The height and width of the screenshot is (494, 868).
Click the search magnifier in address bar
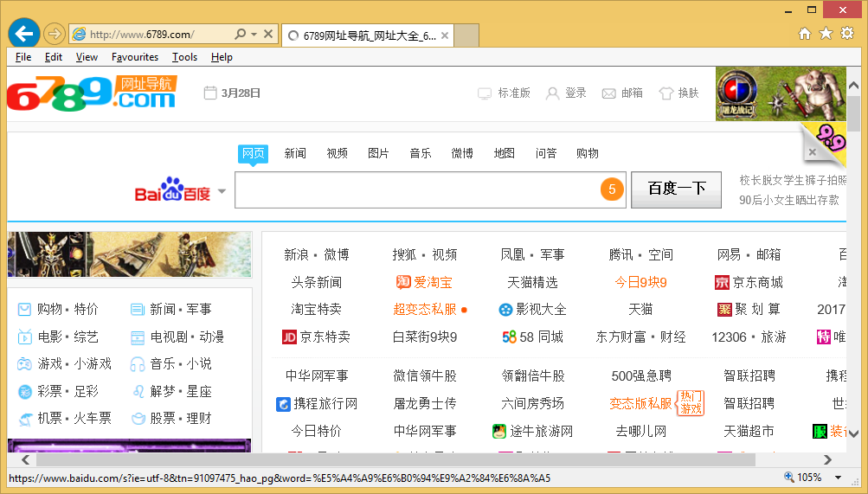240,35
